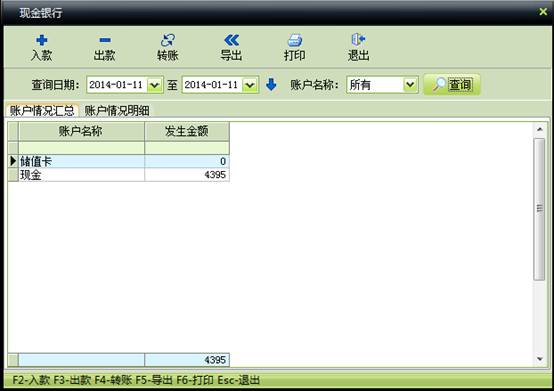Click the vertical scrollbar down arrow
The image size is (554, 391).
pyautogui.click(x=540, y=359)
